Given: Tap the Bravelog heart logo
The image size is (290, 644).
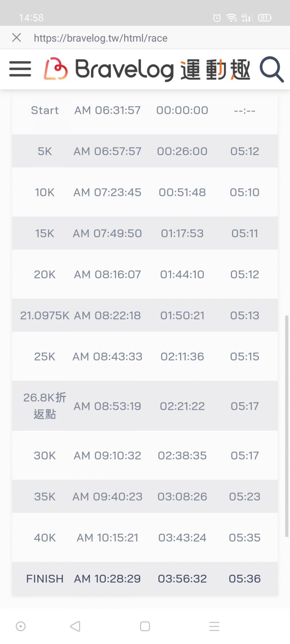Looking at the screenshot, I should [x=55, y=69].
